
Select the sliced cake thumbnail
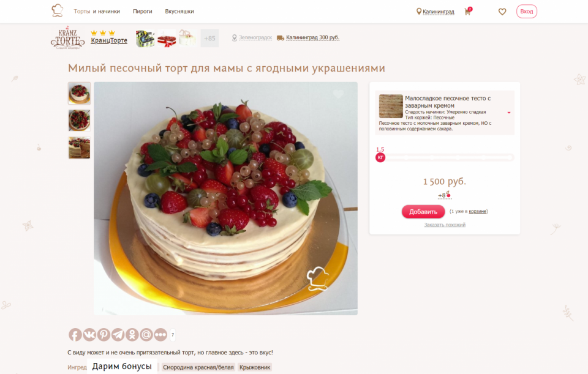pos(79,148)
